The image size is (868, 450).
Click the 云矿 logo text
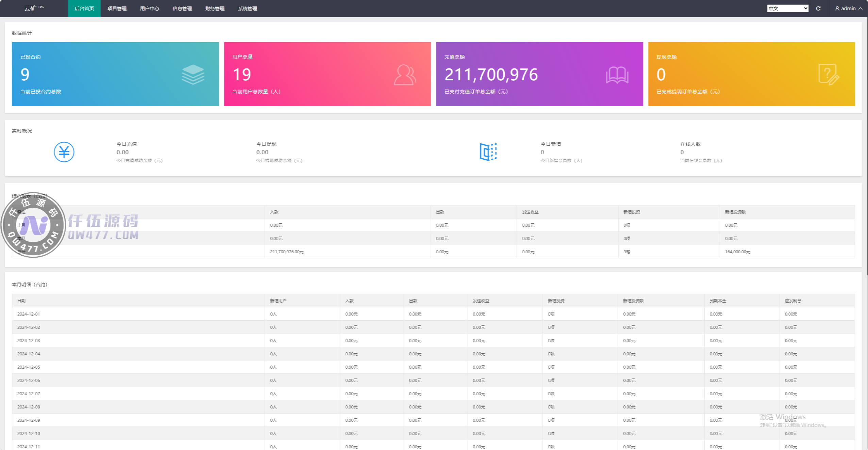coord(30,9)
